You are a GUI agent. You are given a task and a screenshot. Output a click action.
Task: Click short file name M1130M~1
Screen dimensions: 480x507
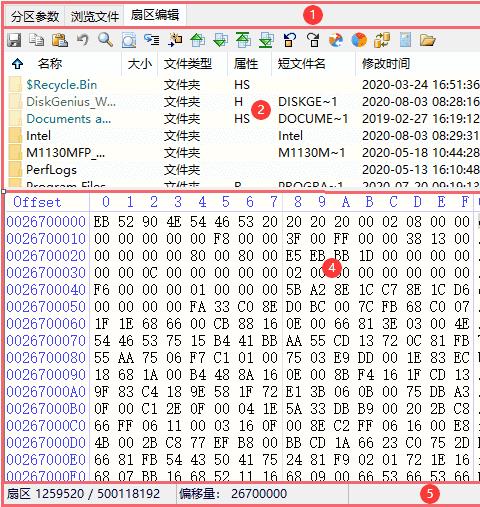click(x=312, y=153)
